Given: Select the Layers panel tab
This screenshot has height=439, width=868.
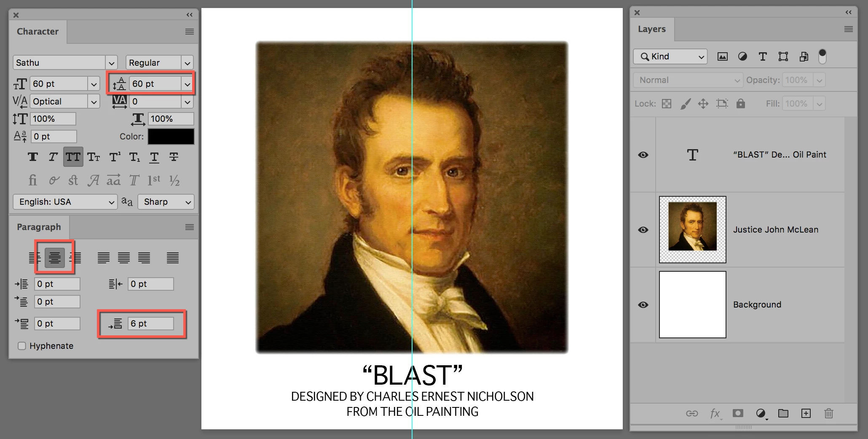Looking at the screenshot, I should 652,29.
